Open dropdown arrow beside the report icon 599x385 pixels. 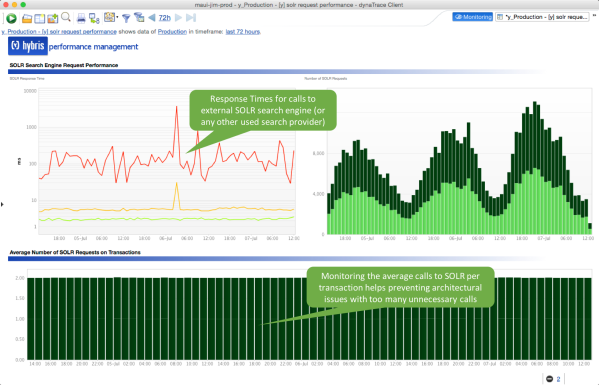tap(117, 17)
